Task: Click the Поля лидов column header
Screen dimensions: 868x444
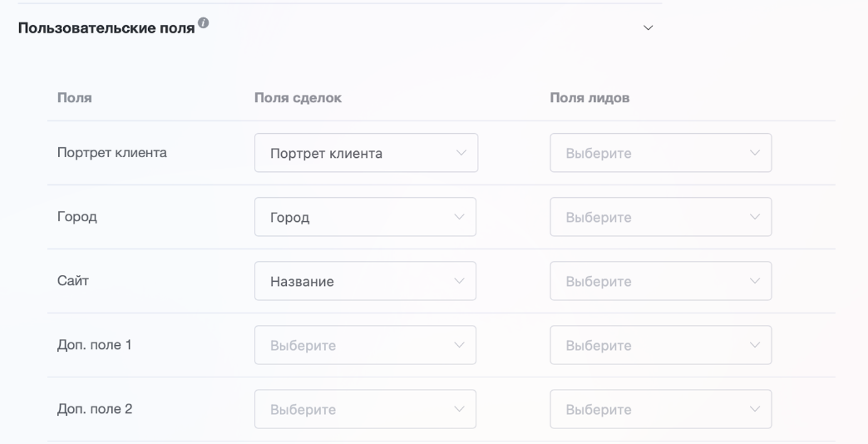Action: [x=589, y=98]
